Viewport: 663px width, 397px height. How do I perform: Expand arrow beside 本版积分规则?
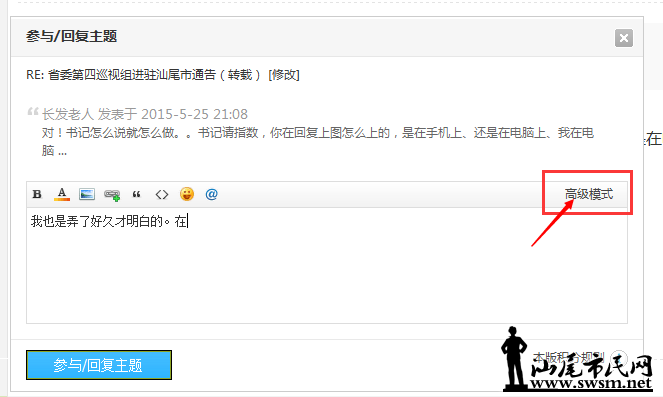[x=619, y=357]
